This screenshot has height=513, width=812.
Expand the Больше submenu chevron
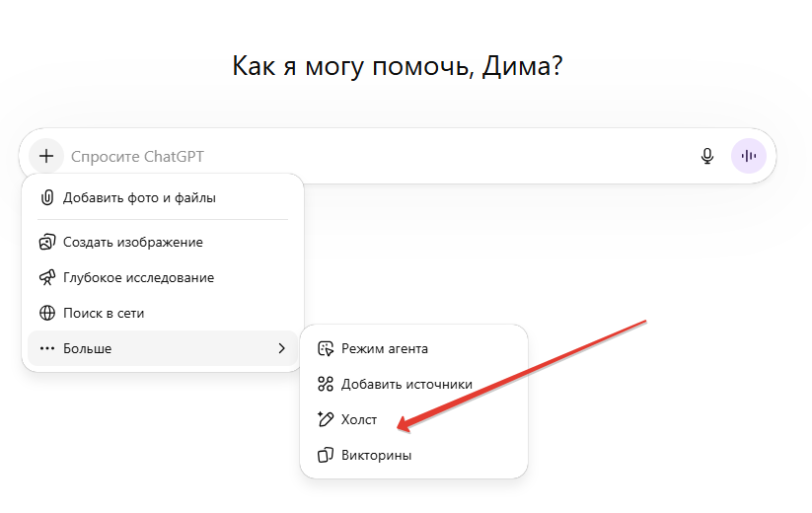pyautogui.click(x=282, y=348)
